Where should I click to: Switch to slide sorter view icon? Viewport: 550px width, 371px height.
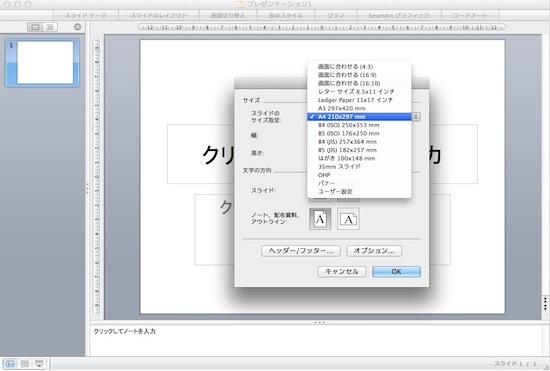(25, 364)
